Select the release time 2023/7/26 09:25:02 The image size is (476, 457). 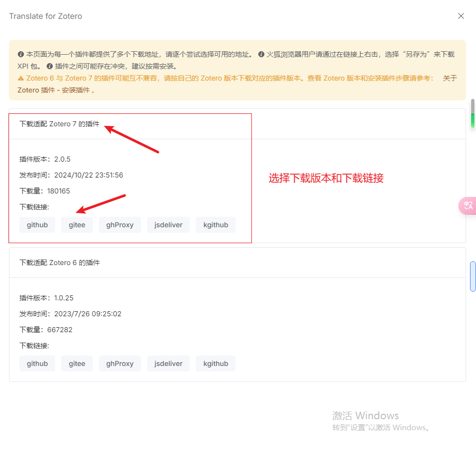click(88, 314)
